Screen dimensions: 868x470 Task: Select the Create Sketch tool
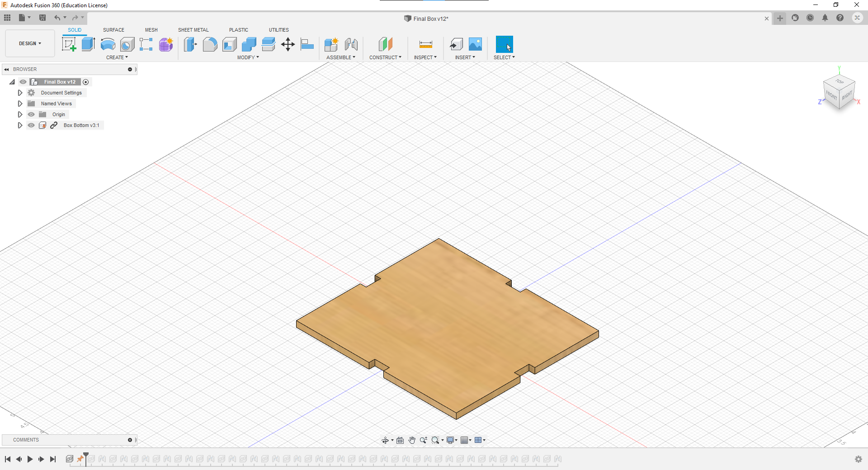pos(69,44)
